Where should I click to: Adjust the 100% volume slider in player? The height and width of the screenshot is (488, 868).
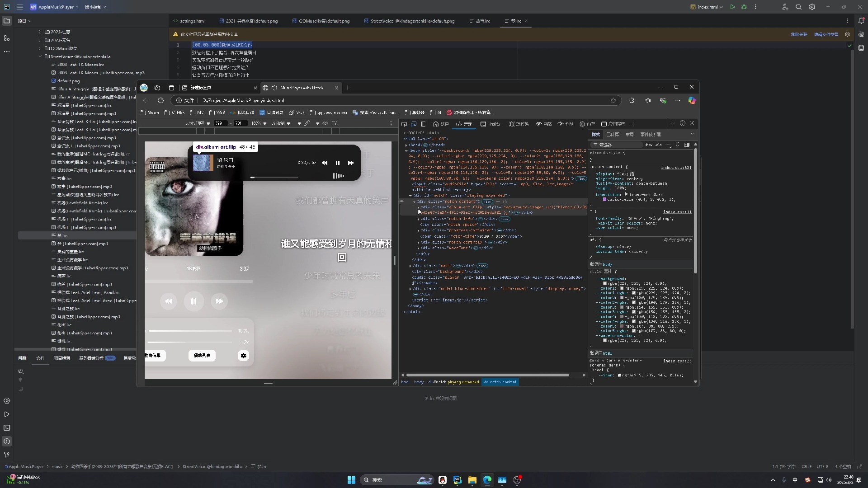pyautogui.click(x=191, y=331)
